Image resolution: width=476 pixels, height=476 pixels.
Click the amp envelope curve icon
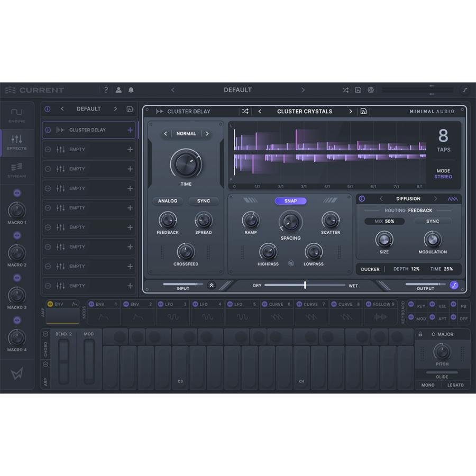click(x=75, y=304)
